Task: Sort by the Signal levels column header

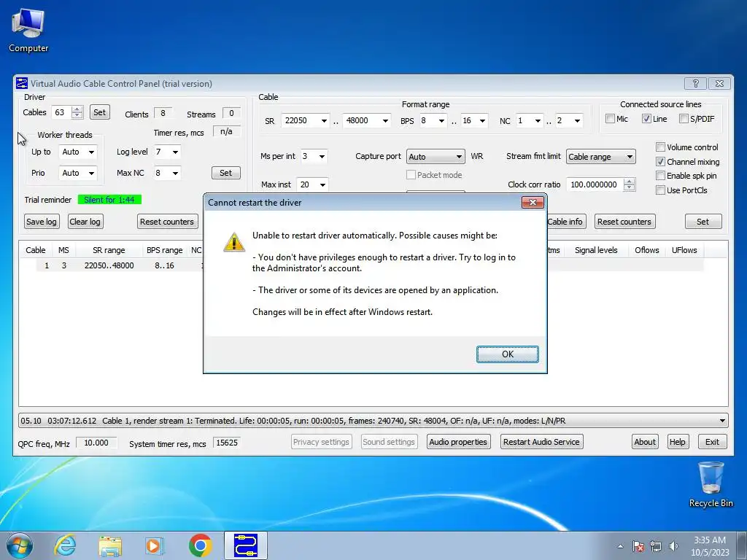Action: (596, 250)
